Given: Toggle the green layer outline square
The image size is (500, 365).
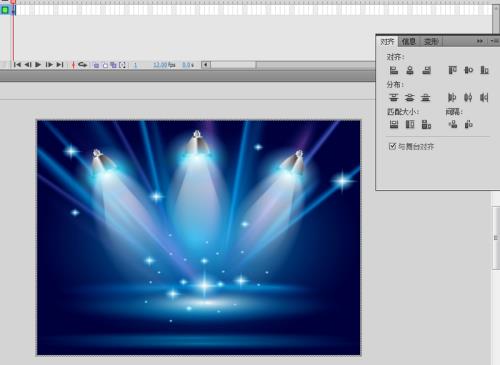Looking at the screenshot, I should [x=5, y=10].
